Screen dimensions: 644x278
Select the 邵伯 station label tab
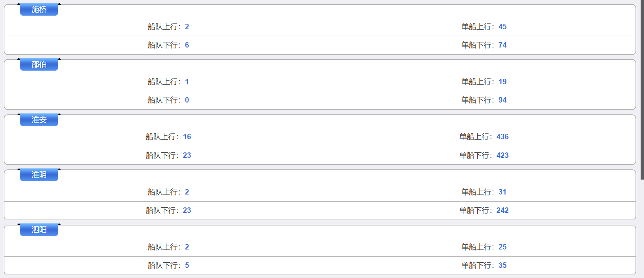39,64
